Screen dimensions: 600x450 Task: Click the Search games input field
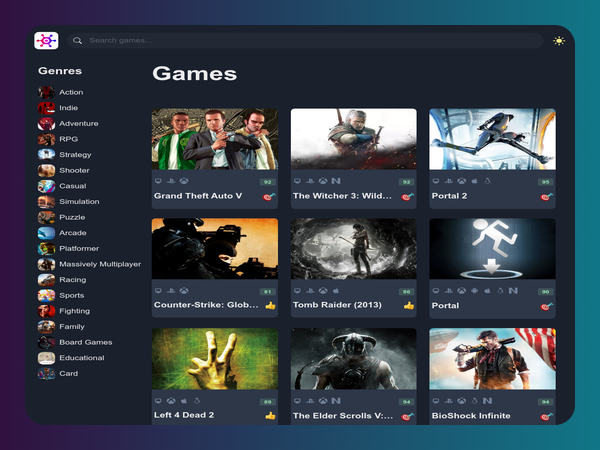(300, 41)
